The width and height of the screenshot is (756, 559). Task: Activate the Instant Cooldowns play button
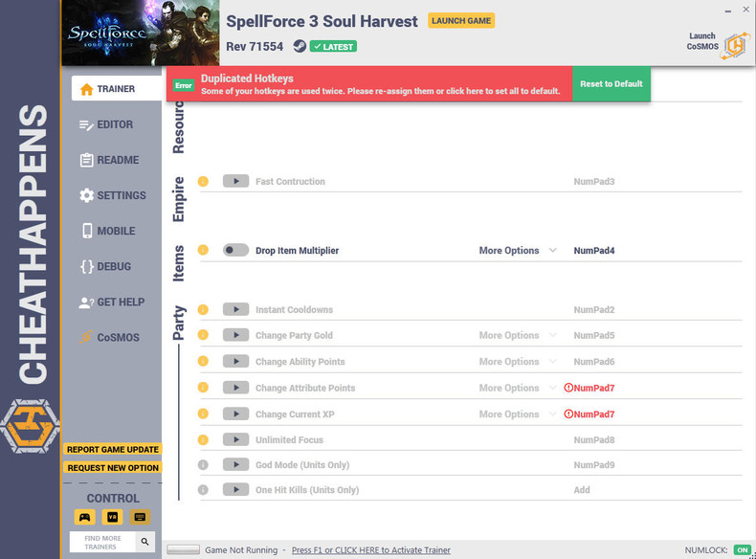coord(235,309)
